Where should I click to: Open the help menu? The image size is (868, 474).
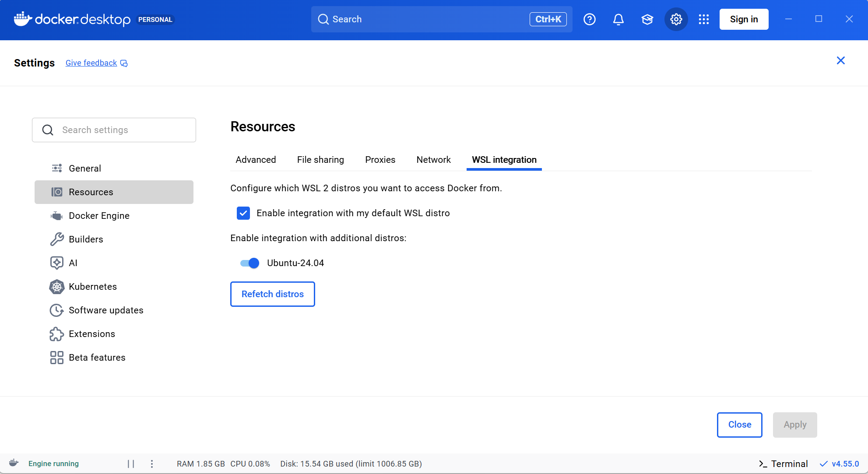(x=590, y=19)
